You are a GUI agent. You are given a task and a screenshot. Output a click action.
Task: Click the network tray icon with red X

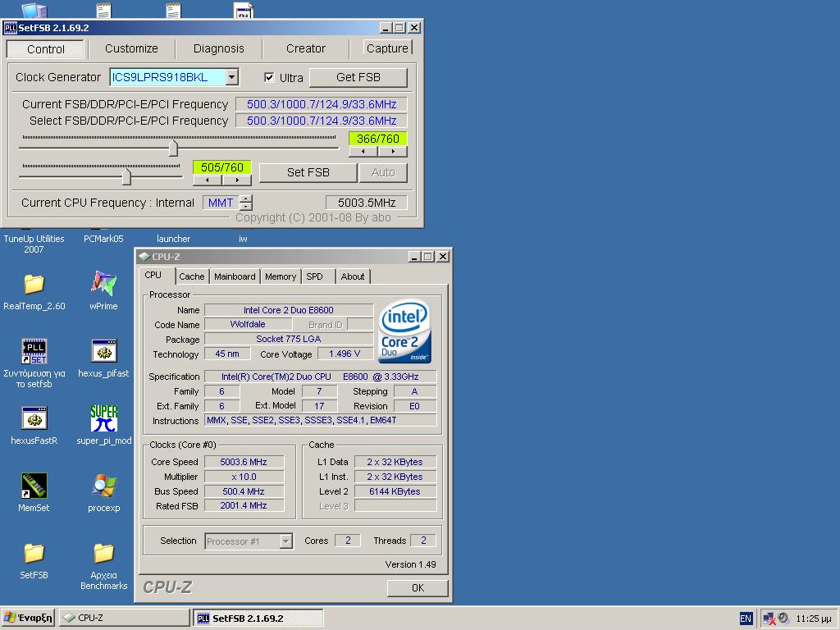pyautogui.click(x=769, y=619)
